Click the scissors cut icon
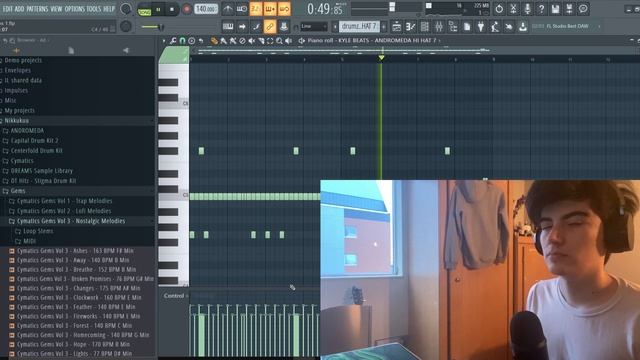Screen dimensions: 640x360 click(x=513, y=9)
